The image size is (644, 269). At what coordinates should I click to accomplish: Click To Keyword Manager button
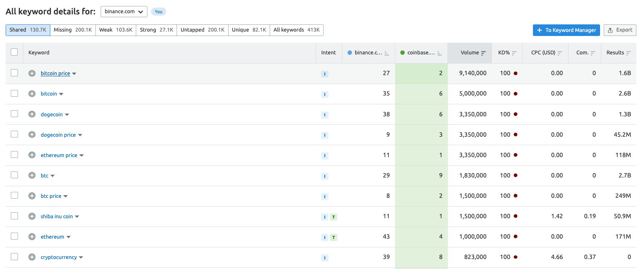point(566,30)
